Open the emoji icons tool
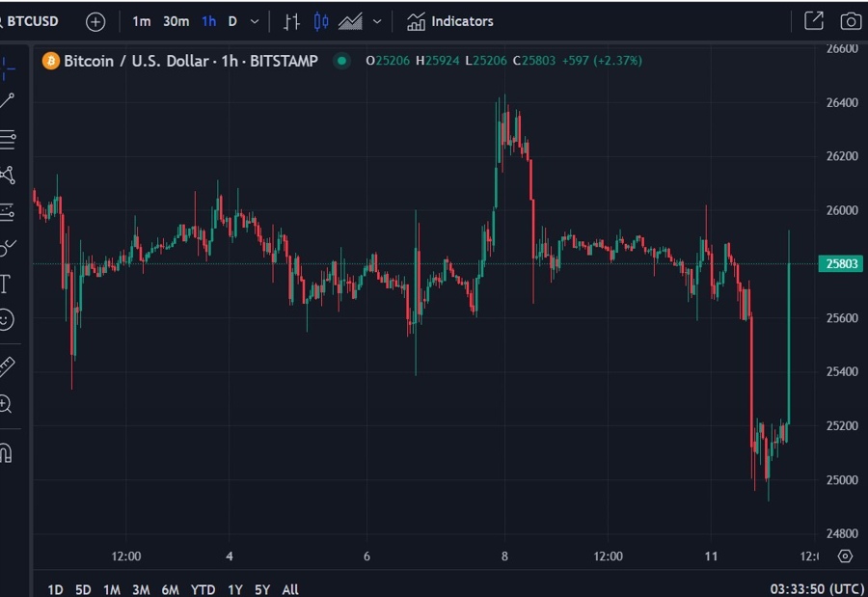This screenshot has width=868, height=597. (6, 319)
